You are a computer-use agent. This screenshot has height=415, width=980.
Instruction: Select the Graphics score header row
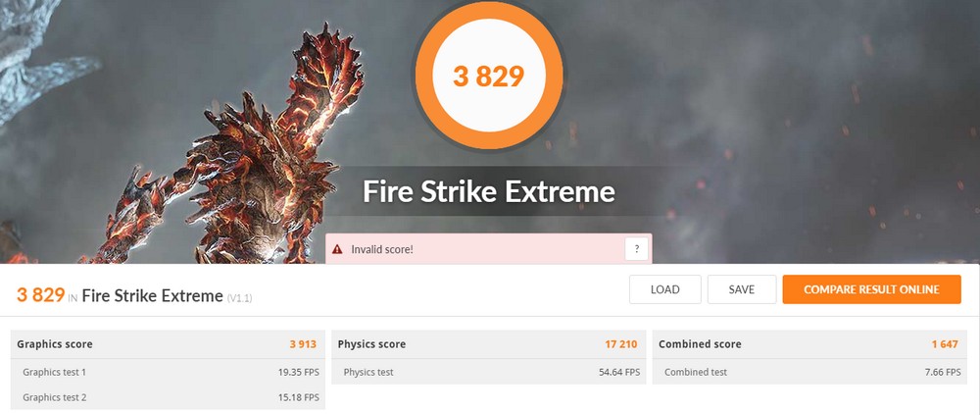click(x=168, y=344)
